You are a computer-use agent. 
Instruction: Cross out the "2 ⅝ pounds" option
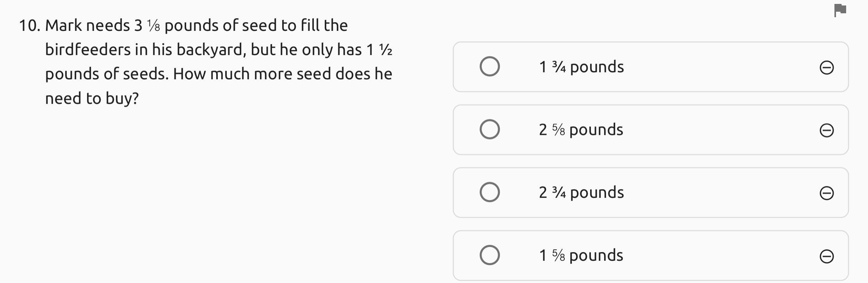pyautogui.click(x=826, y=130)
